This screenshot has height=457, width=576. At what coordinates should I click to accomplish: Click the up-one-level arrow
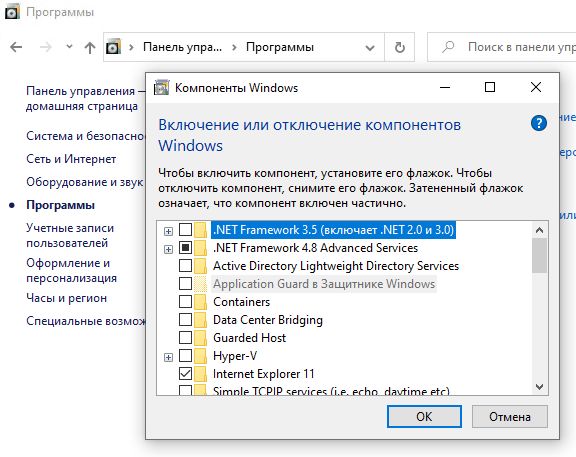[x=90, y=47]
